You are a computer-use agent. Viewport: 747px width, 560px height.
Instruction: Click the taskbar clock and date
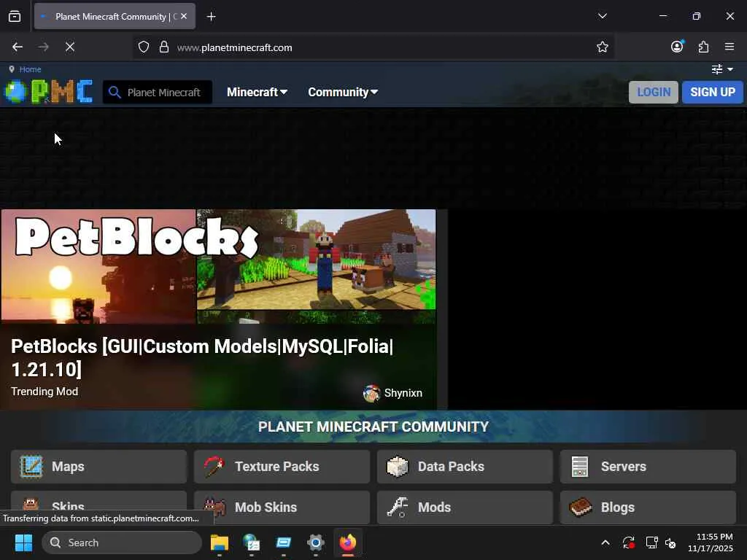[x=711, y=542]
